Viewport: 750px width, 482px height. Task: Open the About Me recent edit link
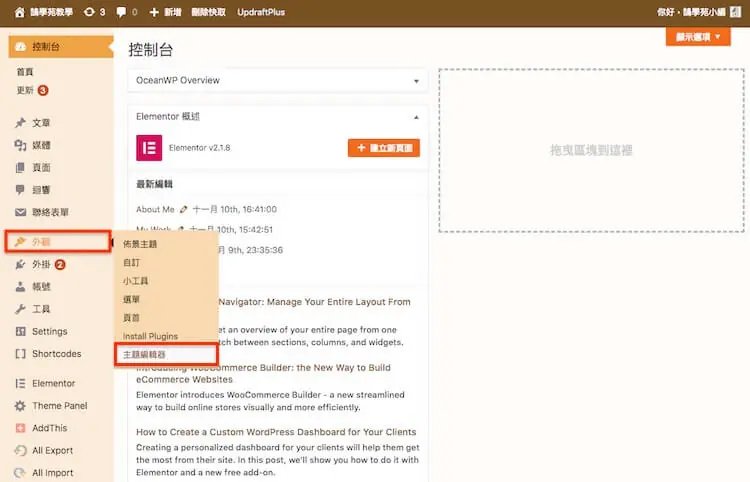[155, 209]
